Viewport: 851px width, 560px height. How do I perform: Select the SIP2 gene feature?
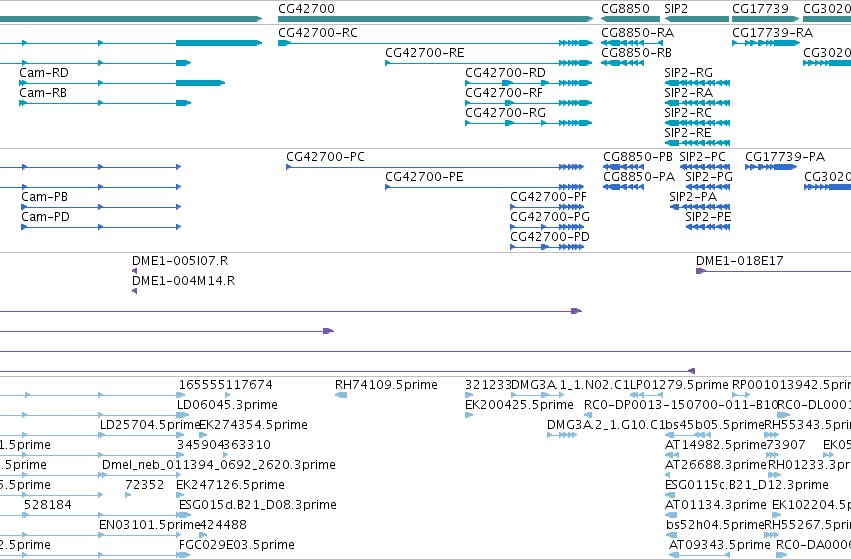pyautogui.click(x=697, y=19)
